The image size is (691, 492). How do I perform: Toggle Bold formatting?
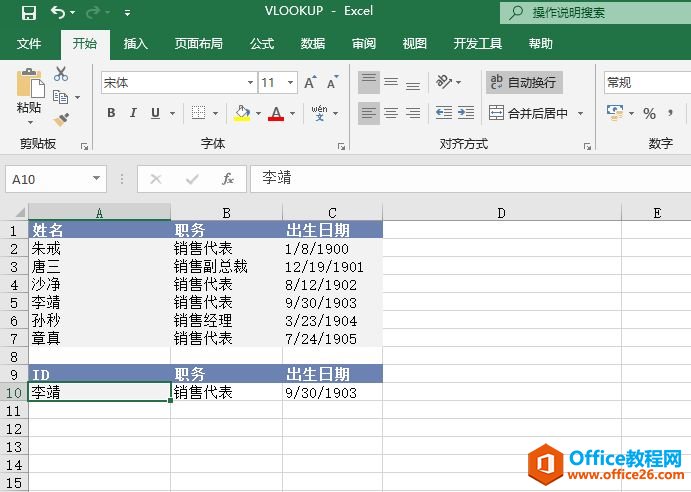click(111, 113)
